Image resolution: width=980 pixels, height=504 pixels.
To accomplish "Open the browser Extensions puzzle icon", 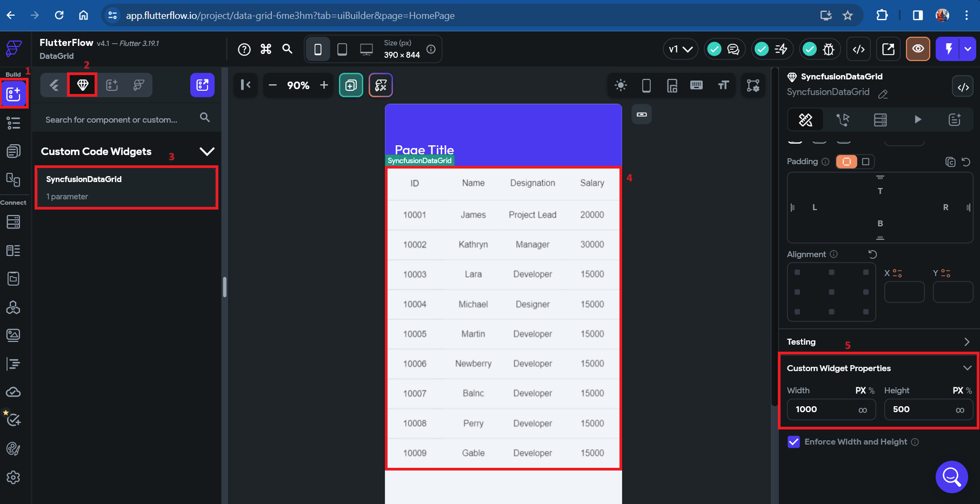I will pyautogui.click(x=882, y=16).
